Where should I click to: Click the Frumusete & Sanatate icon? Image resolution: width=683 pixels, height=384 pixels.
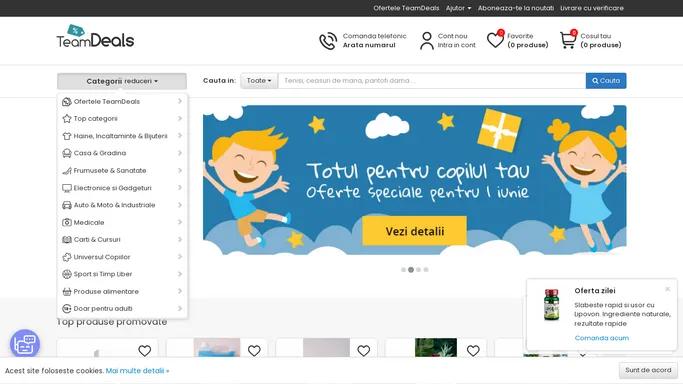coord(67,171)
